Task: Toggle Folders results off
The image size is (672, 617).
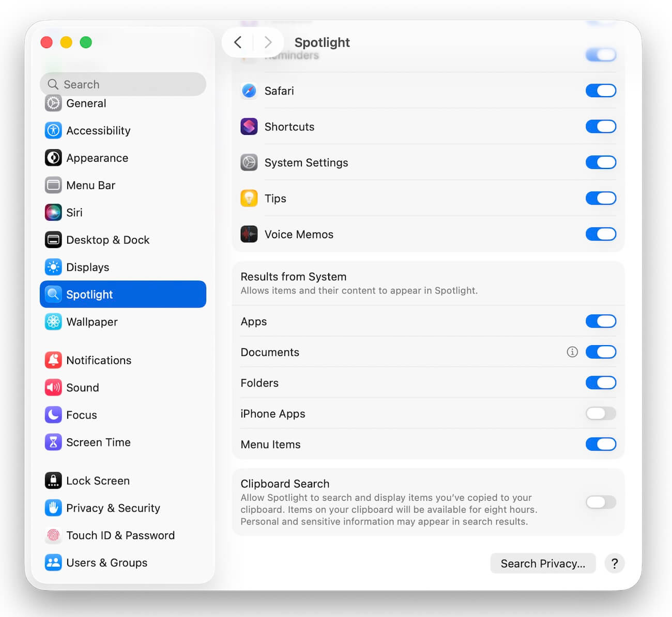Action: click(601, 383)
